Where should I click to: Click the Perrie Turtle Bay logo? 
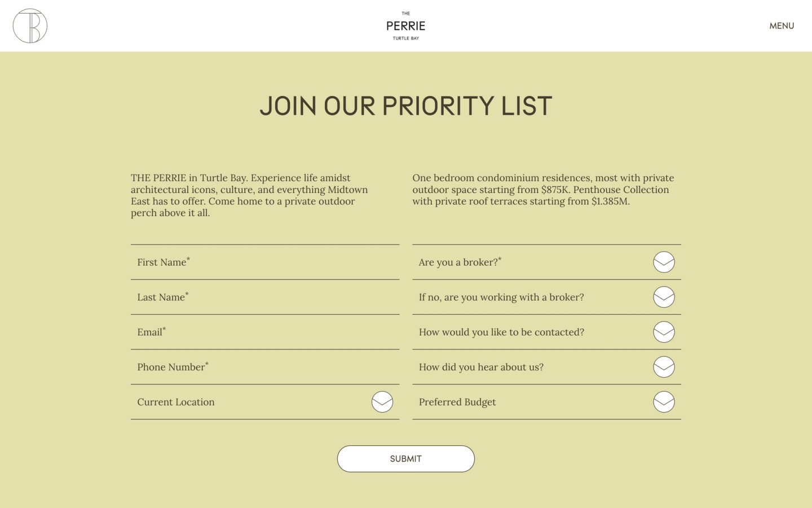(x=30, y=25)
